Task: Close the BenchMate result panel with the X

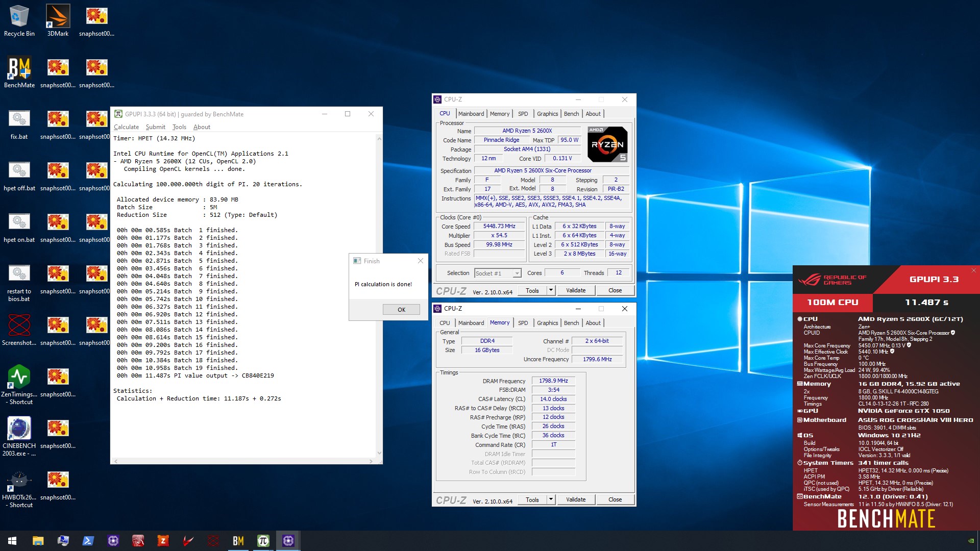Action: point(973,270)
